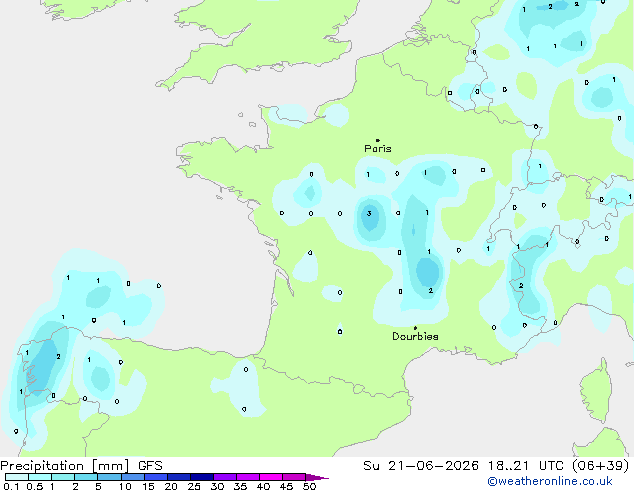Viewport: 634px width, 490px height.
Task: Open the weatheronline.co.uk copyright link
Action: click(549, 481)
